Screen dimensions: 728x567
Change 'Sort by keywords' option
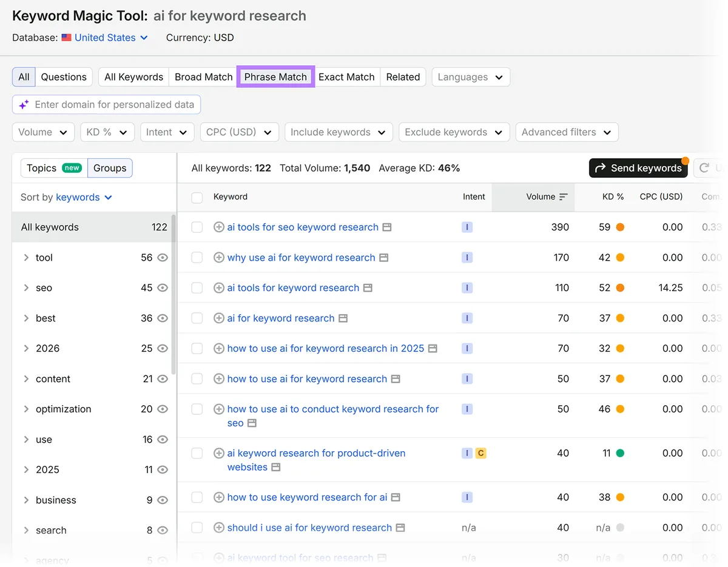tap(84, 197)
